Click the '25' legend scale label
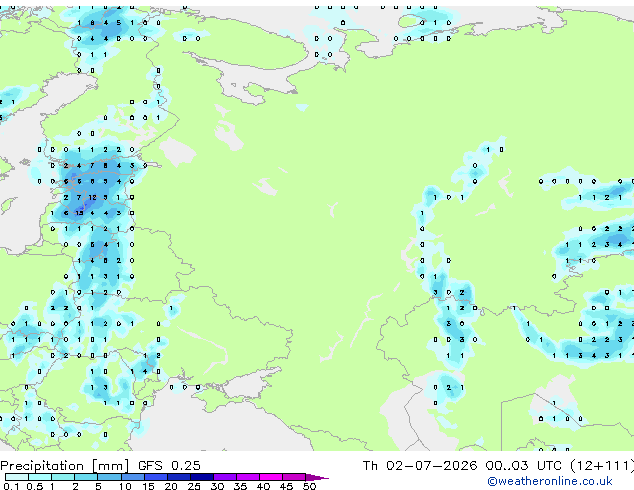 click(x=194, y=486)
